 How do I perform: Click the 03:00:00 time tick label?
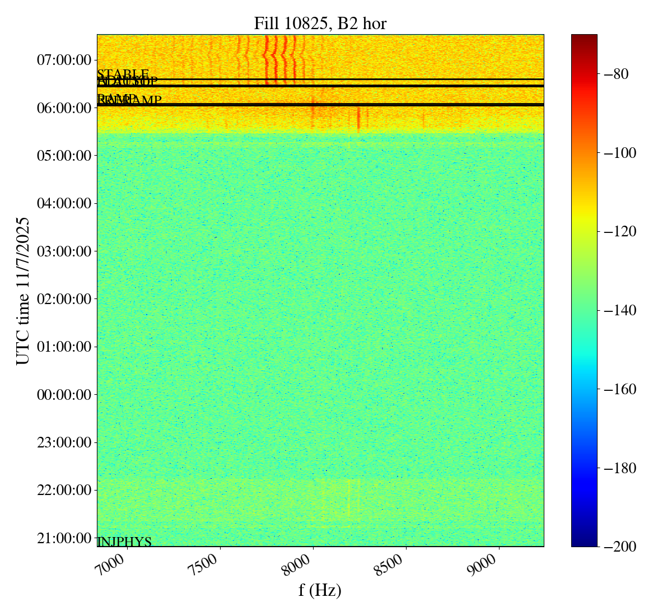pyautogui.click(x=63, y=251)
